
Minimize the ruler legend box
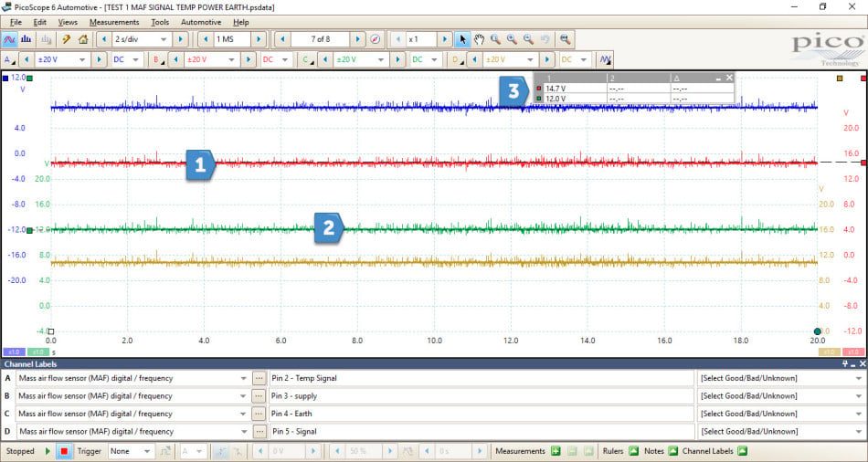718,78
